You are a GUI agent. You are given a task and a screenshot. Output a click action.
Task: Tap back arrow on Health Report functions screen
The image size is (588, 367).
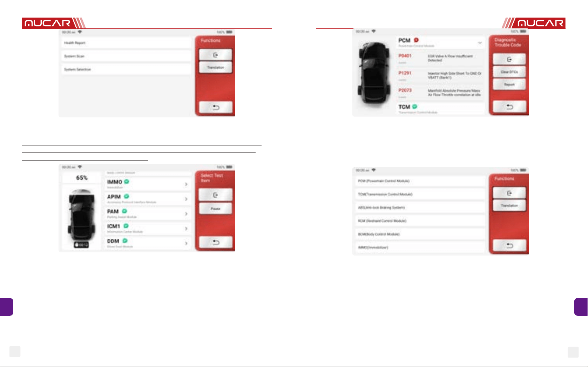pos(216,107)
